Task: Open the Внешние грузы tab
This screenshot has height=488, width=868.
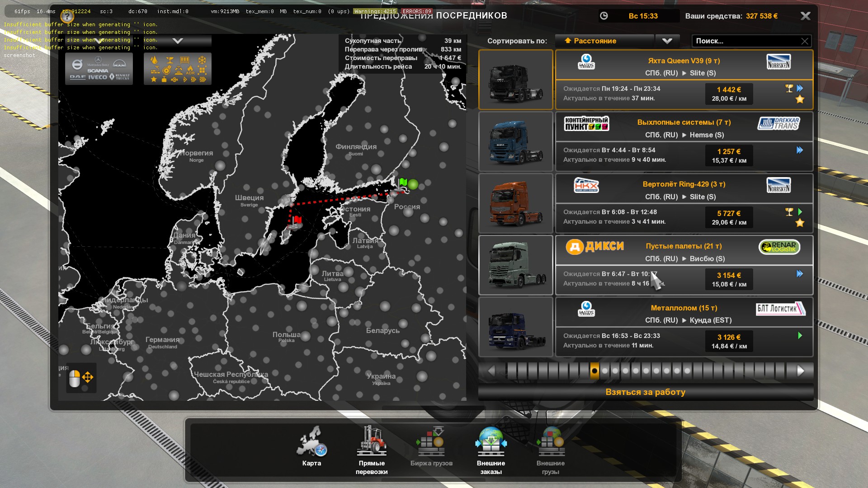Action: point(551,450)
